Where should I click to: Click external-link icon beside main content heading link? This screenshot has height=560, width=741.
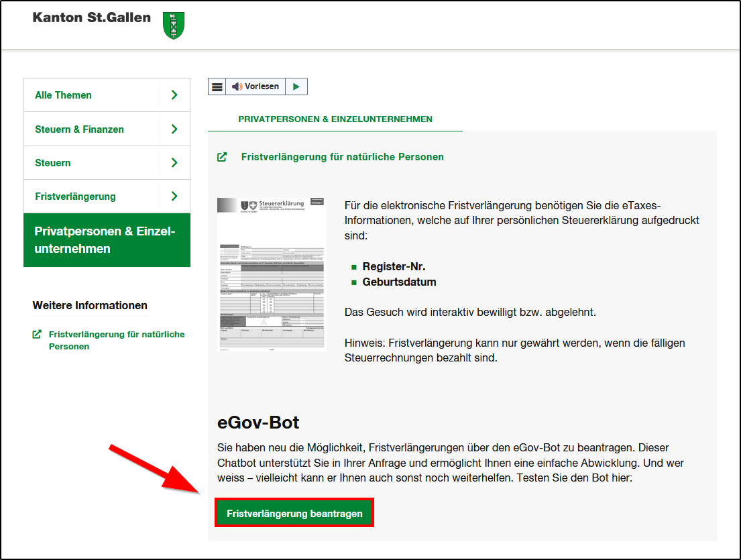222,157
